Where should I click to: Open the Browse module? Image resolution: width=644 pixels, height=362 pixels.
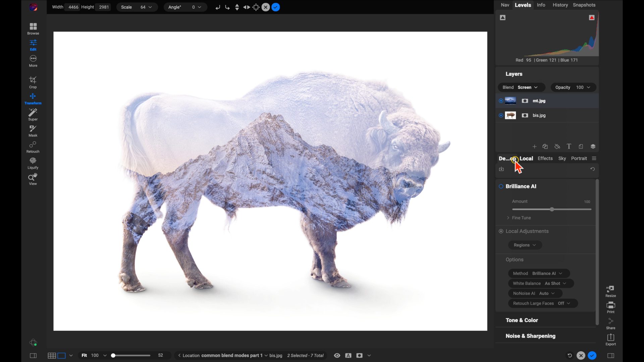[x=33, y=28]
